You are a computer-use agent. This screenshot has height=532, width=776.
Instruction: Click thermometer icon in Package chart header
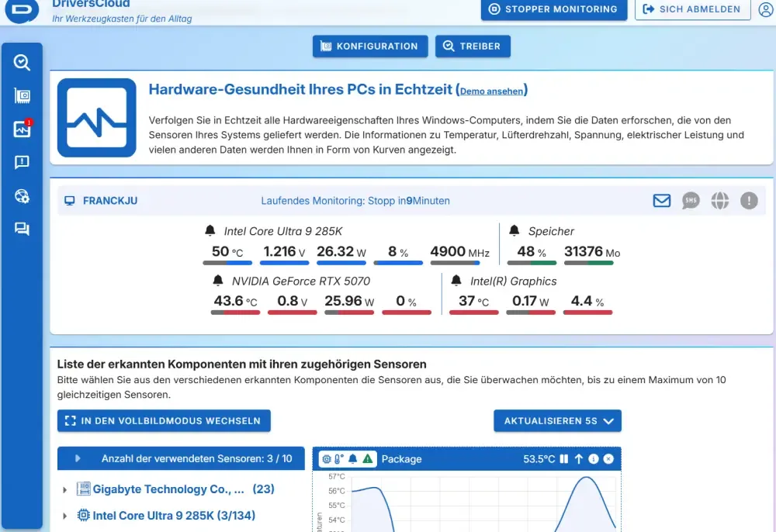coord(339,459)
